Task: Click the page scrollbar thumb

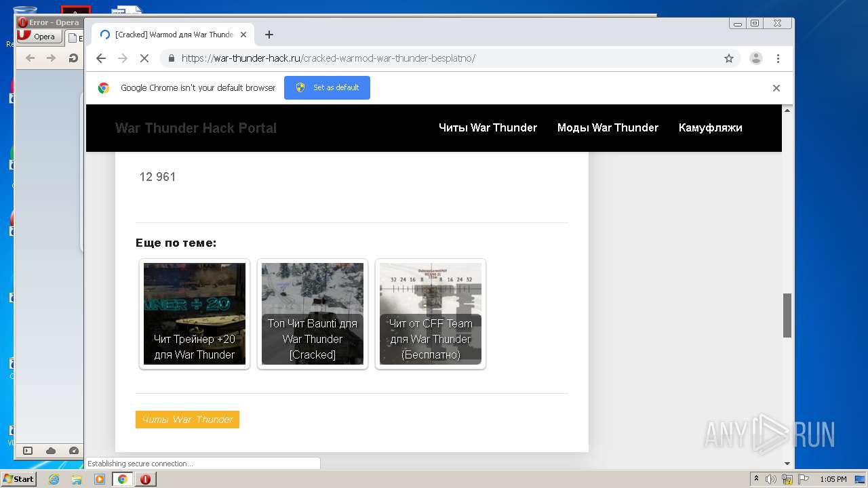Action: [x=787, y=315]
